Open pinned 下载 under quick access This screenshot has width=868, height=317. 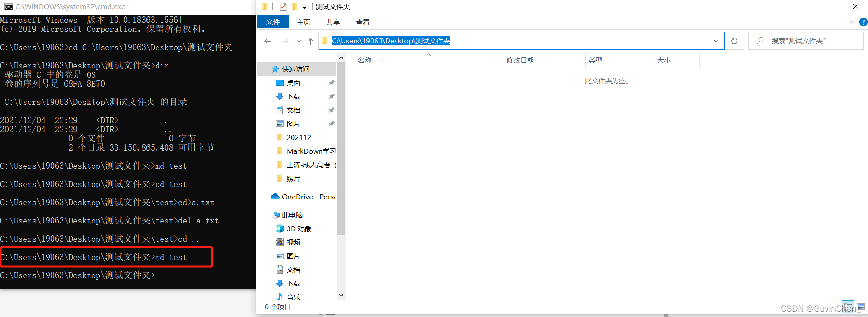[x=293, y=96]
